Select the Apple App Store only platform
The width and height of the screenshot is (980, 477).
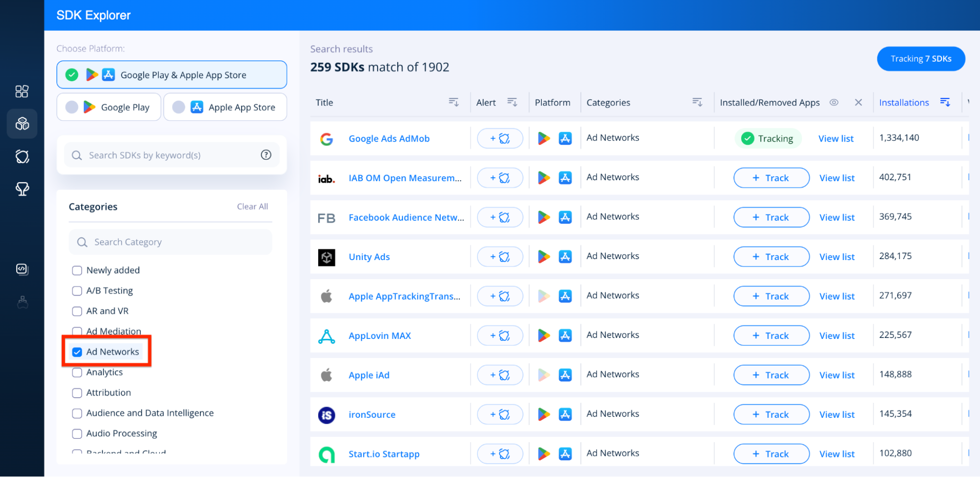coord(226,107)
